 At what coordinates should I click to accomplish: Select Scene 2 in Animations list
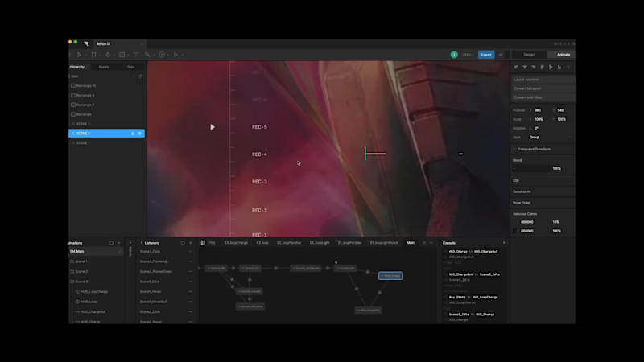tap(81, 272)
